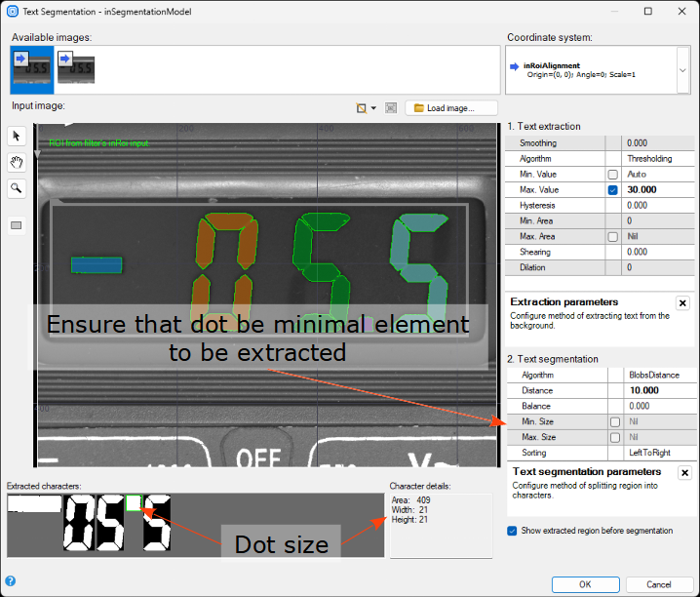Open the view options dropdown arrow
Image resolution: width=700 pixels, height=597 pixels.
(x=373, y=108)
